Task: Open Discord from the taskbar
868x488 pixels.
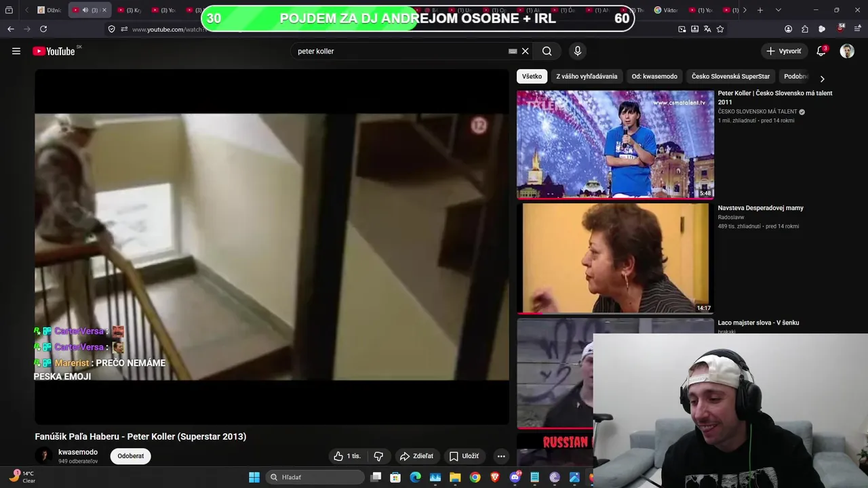Action: tap(515, 477)
